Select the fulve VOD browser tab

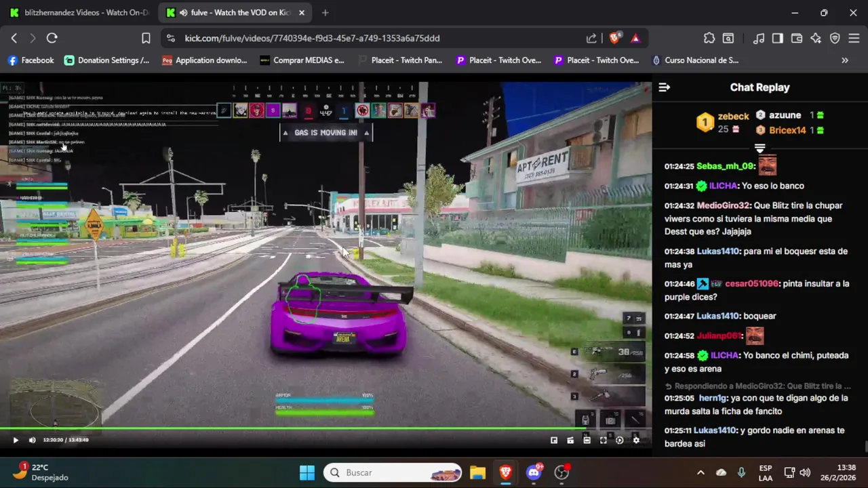coord(234,12)
